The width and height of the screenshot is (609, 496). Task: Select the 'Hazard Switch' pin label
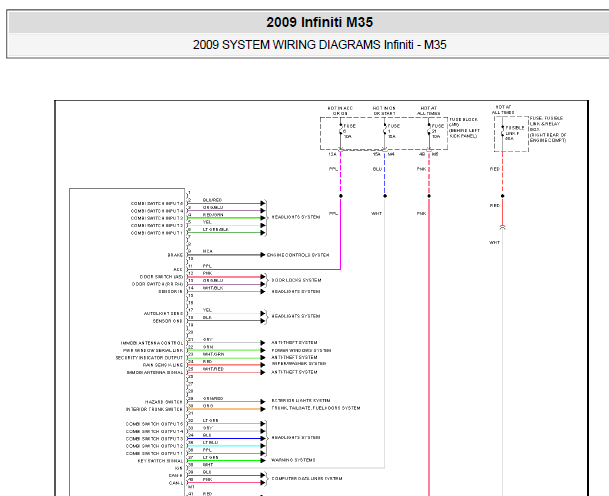(164, 402)
